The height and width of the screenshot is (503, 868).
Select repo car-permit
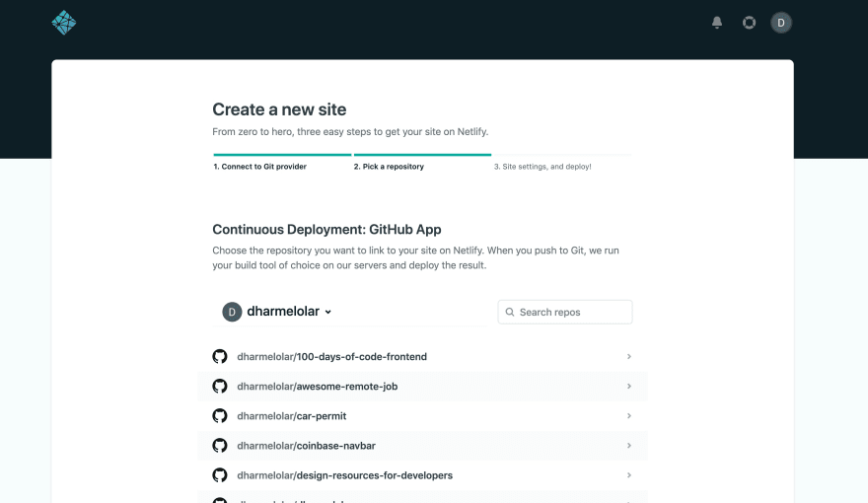422,416
